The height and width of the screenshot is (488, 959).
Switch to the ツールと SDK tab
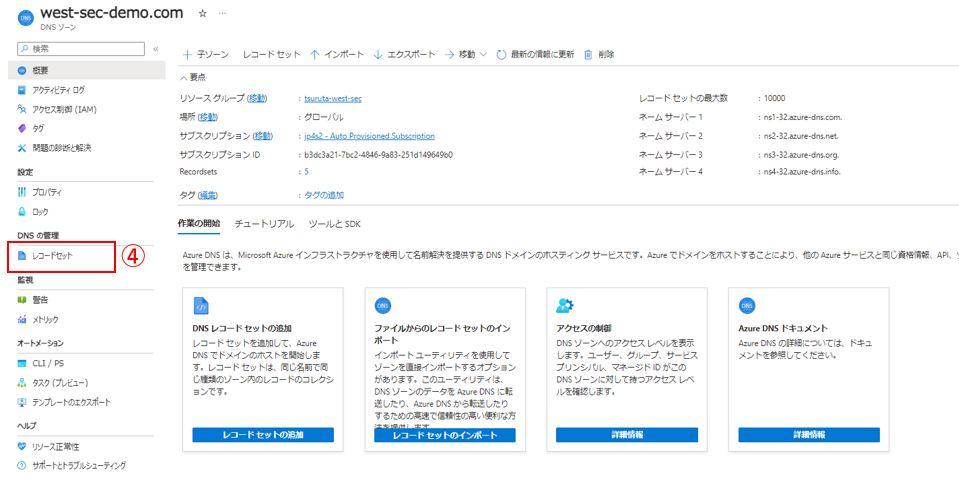335,224
